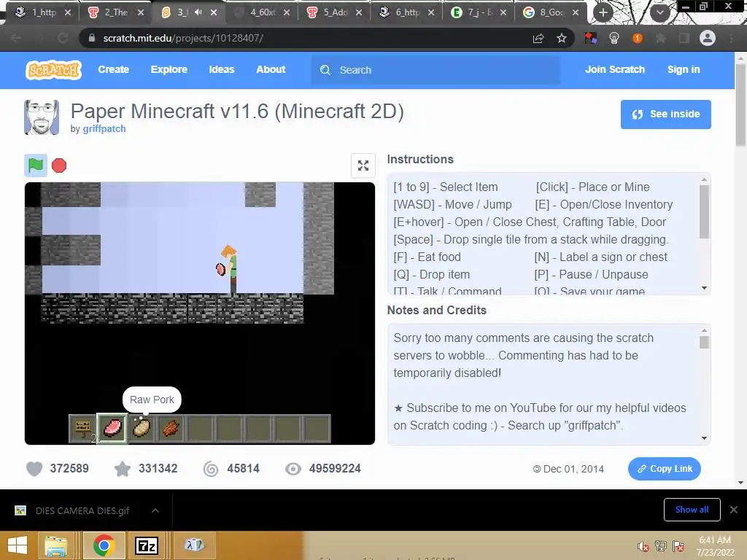747x560 pixels.
Task: Open the Scratch logo home link
Action: pyautogui.click(x=53, y=70)
